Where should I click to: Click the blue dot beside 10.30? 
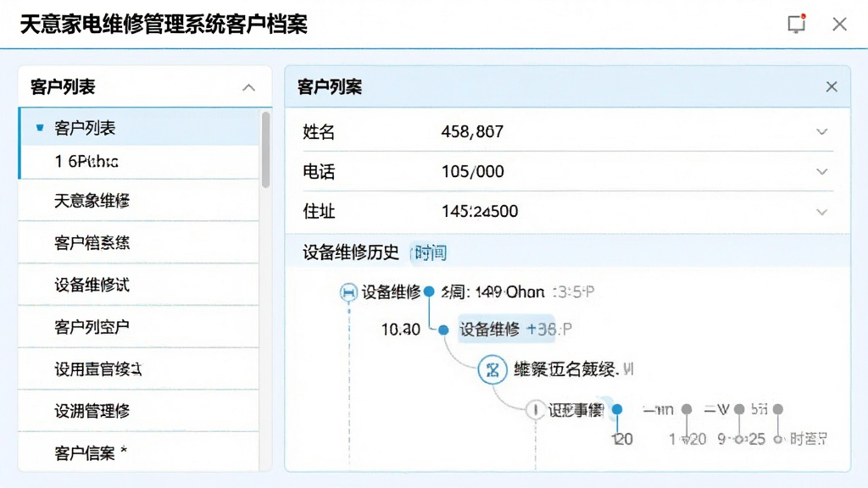[443, 330]
